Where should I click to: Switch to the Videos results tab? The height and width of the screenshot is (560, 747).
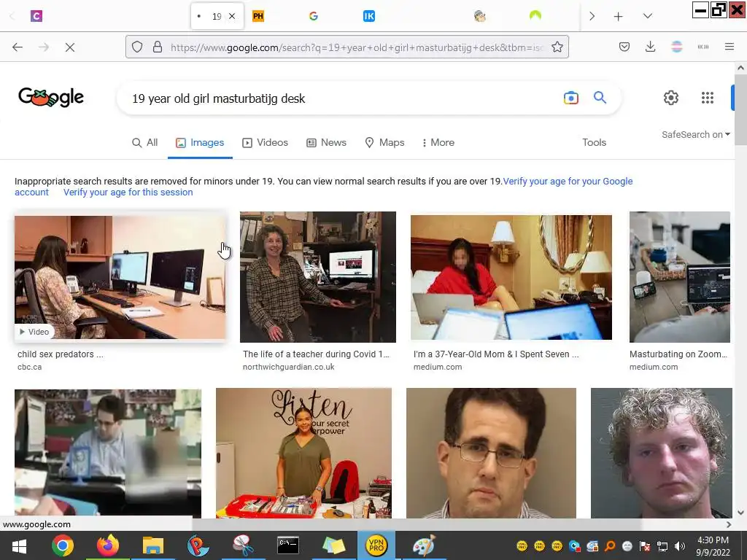(x=266, y=142)
